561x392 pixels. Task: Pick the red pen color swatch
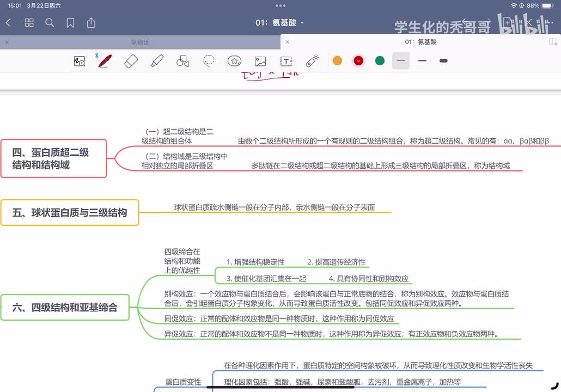(358, 60)
